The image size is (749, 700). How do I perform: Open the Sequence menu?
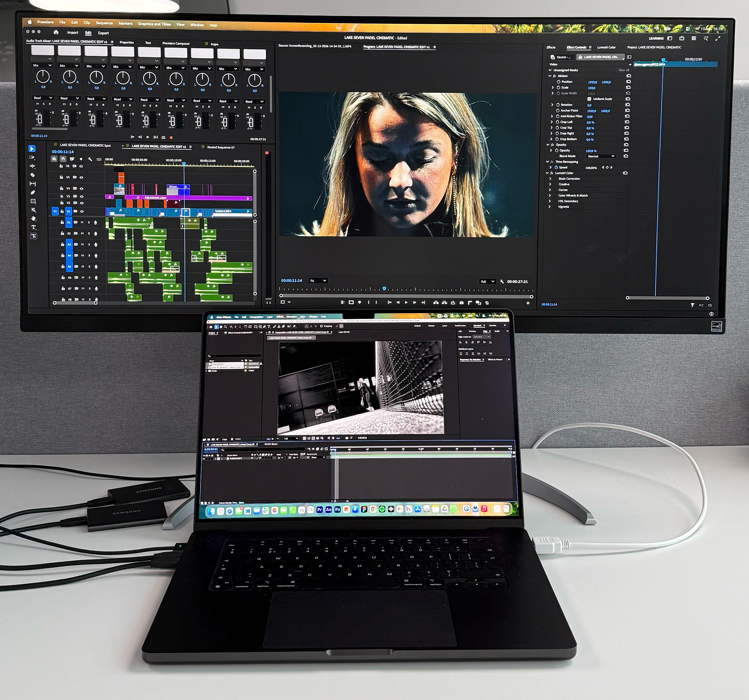click(x=104, y=23)
